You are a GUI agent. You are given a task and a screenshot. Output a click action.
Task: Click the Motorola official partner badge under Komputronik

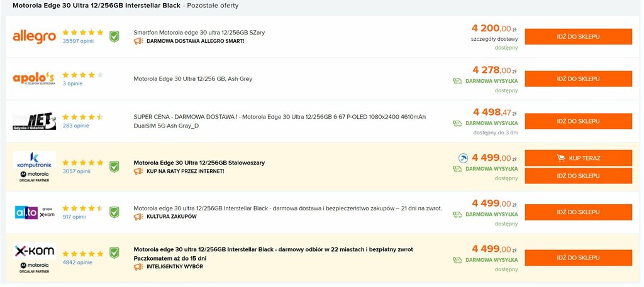(34, 176)
